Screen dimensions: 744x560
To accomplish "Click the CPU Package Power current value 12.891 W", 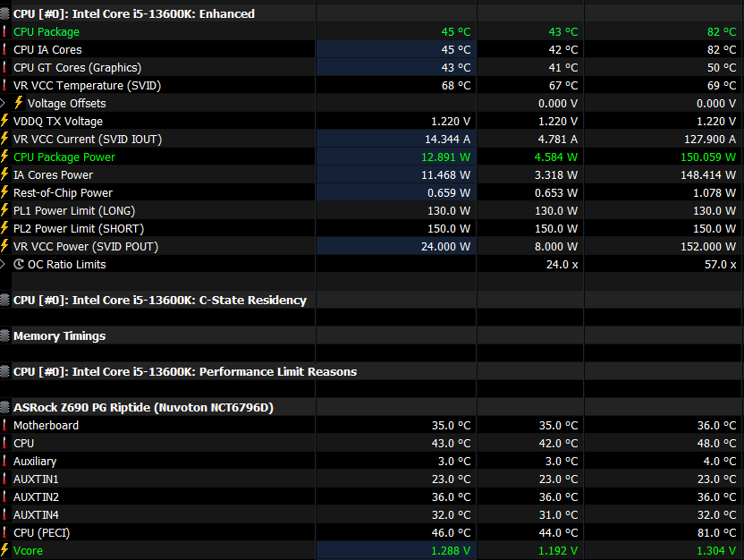I will coord(445,157).
